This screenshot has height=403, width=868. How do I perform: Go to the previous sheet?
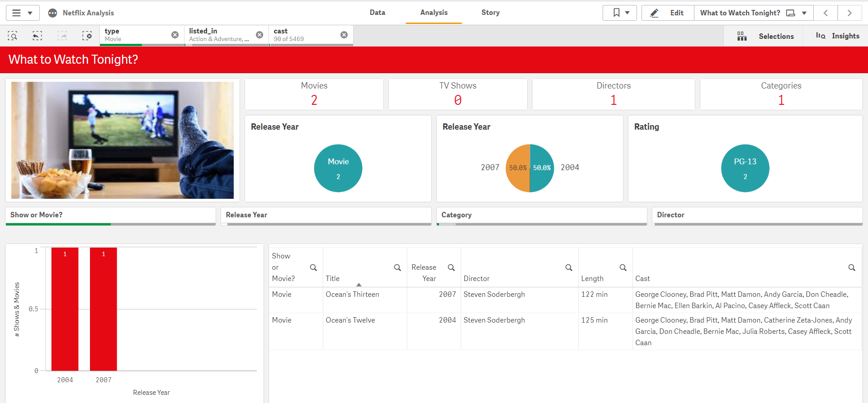click(826, 13)
